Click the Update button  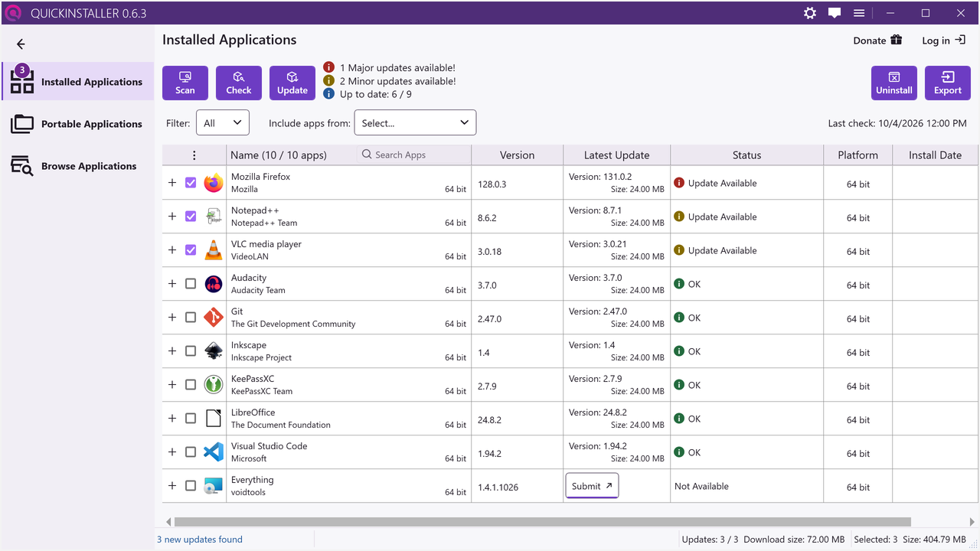pyautogui.click(x=292, y=83)
